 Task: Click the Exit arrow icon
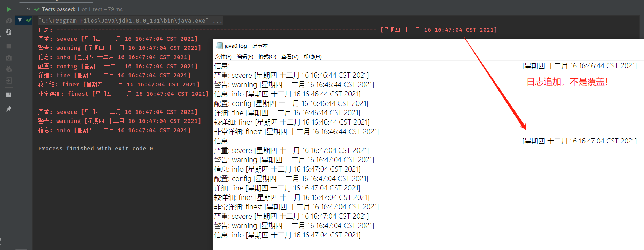point(9,81)
